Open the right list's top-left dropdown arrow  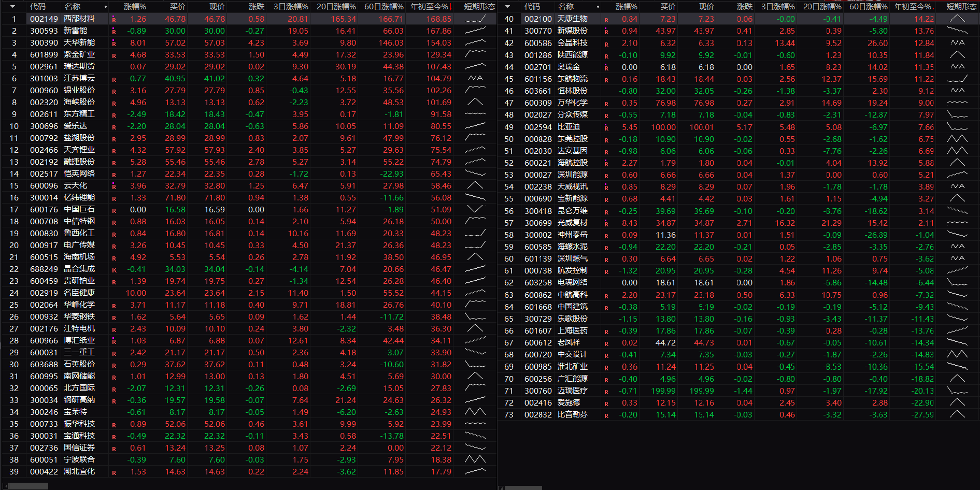tap(507, 7)
